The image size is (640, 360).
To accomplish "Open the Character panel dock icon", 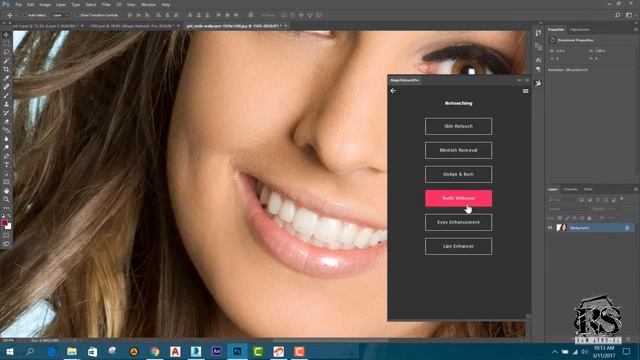I will [538, 60].
